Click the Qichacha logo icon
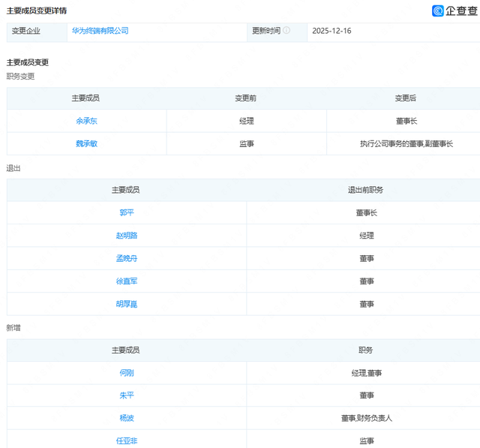 click(438, 11)
